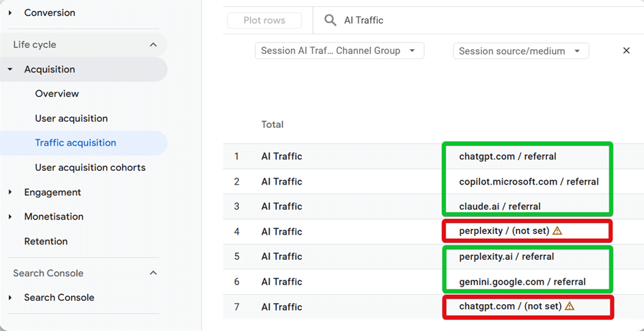Collapse the Search Console section header
Image resolution: width=644 pixels, height=331 pixels.
[153, 273]
